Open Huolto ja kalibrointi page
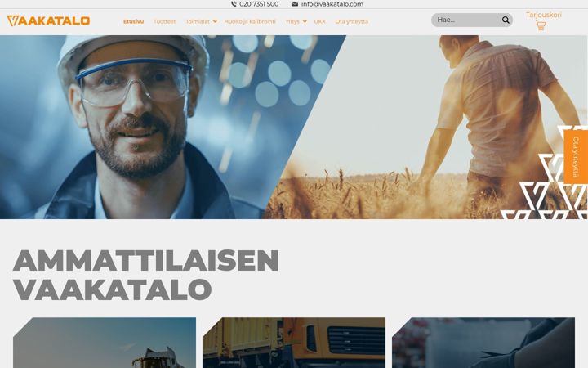Image resolution: width=588 pixels, height=368 pixels. [x=250, y=21]
